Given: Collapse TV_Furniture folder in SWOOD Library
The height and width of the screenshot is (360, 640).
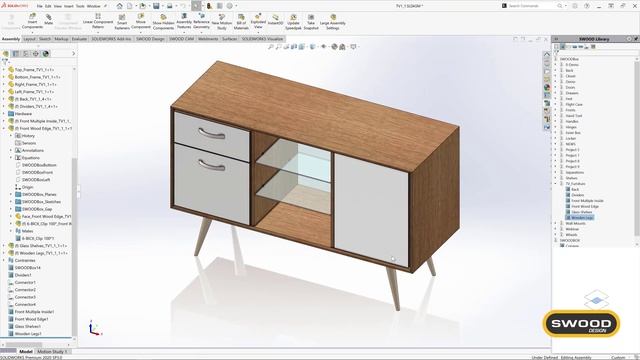Looking at the screenshot, I should pyautogui.click(x=556, y=184).
